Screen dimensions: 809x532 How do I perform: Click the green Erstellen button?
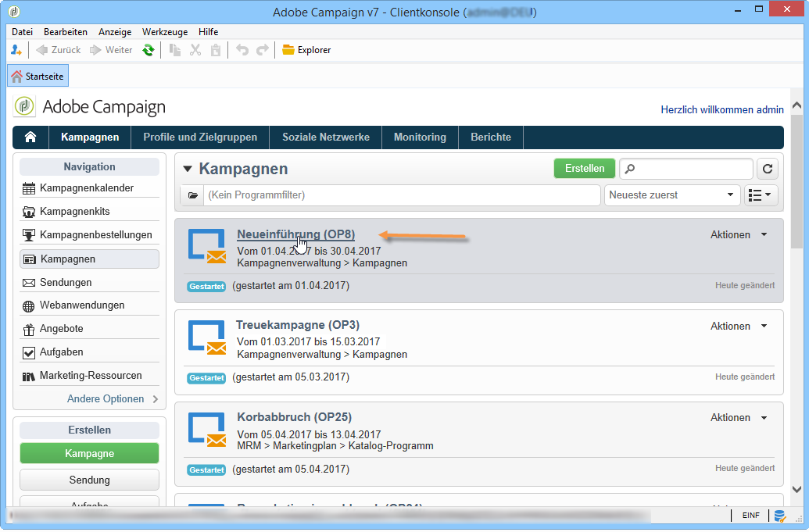click(585, 169)
